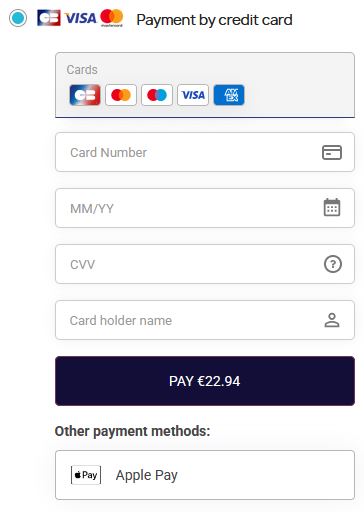Choose the American Express icon under Cards
364x512 pixels.
click(x=229, y=95)
